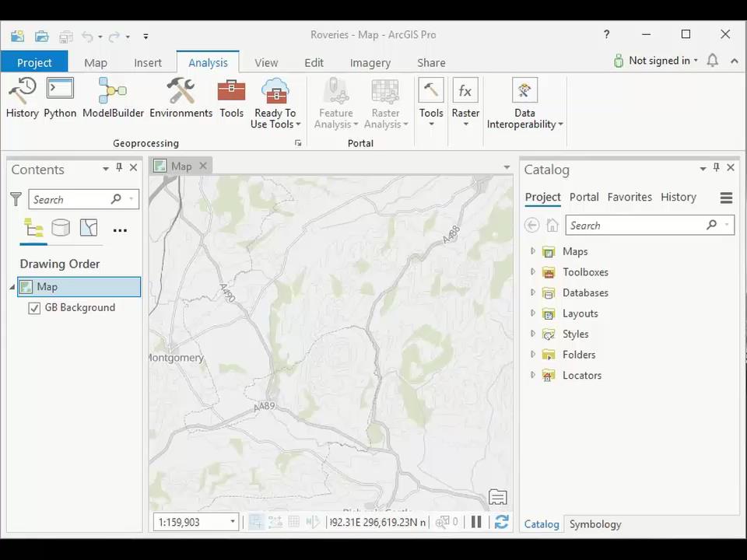Pause map drawing
The height and width of the screenshot is (560, 747).
tap(476, 522)
